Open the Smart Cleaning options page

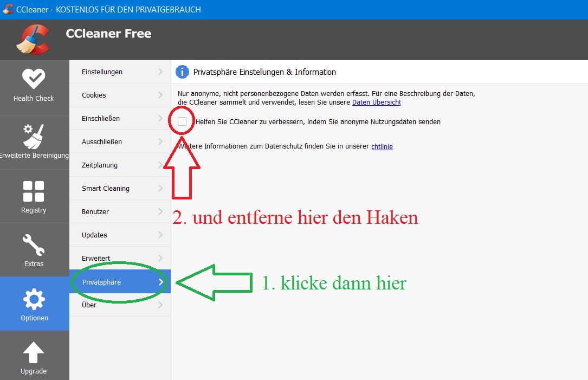pyautogui.click(x=120, y=188)
